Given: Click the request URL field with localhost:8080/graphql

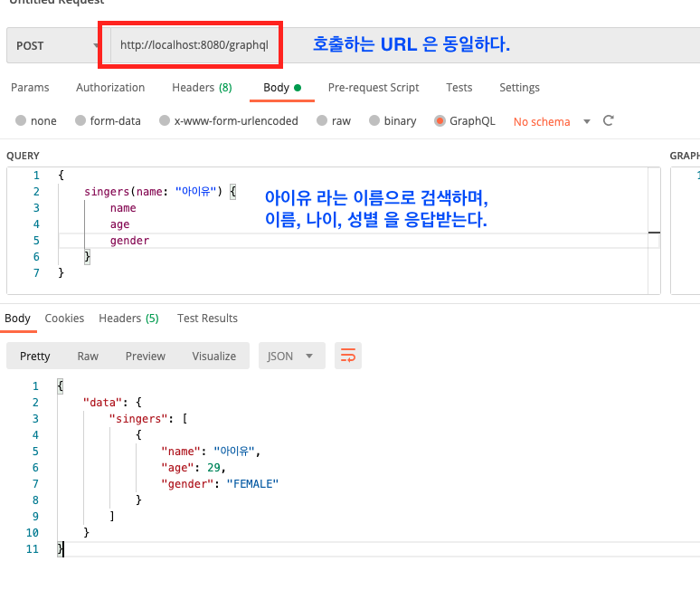Looking at the screenshot, I should click(x=194, y=44).
